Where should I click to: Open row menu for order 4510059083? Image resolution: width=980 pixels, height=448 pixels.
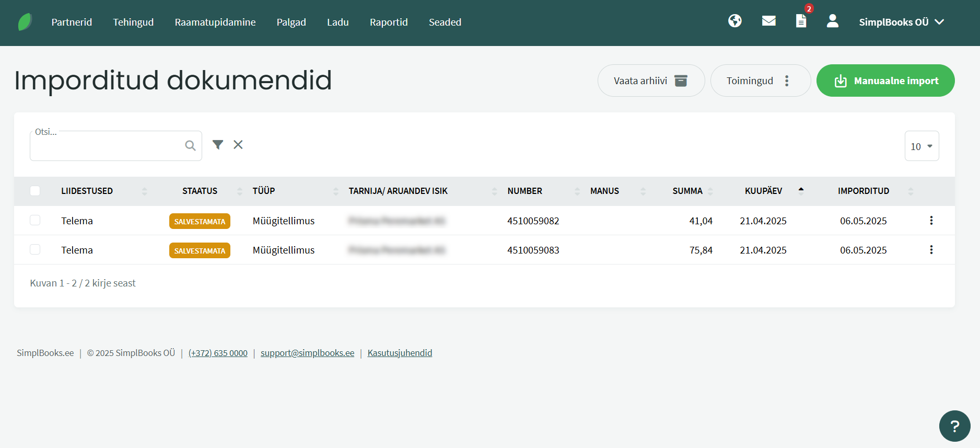[x=931, y=250]
